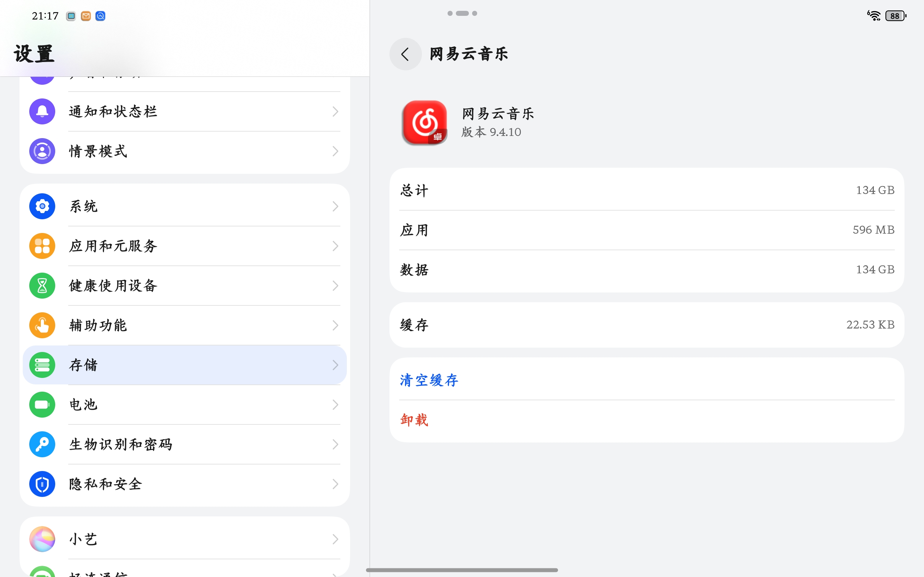Click the green hourglass 健康使用设备 icon
This screenshot has height=577, width=924.
(x=42, y=286)
